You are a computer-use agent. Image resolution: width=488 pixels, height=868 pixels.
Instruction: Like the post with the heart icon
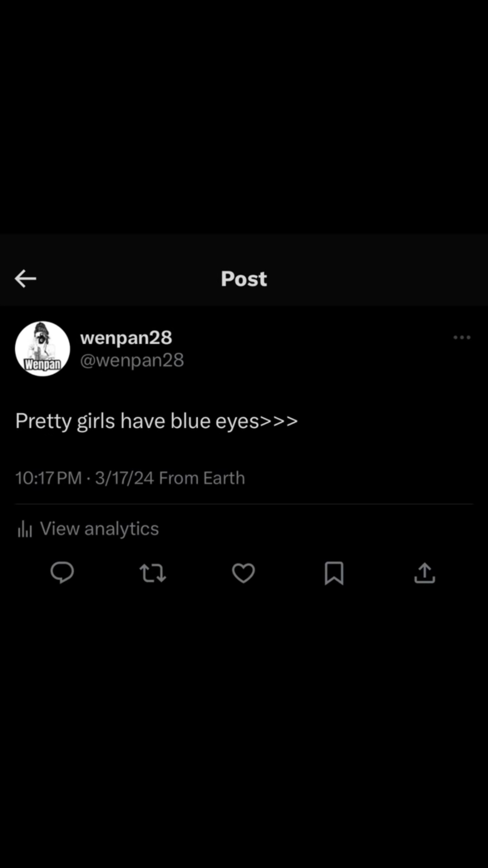coord(243,573)
